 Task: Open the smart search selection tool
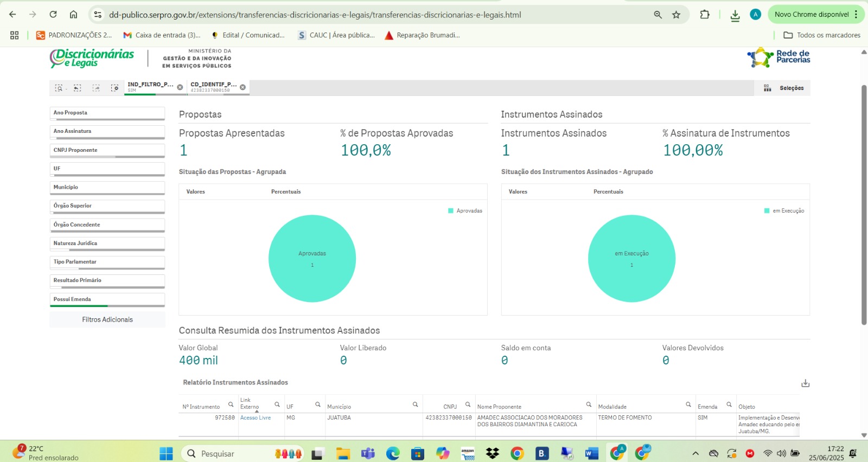point(59,88)
